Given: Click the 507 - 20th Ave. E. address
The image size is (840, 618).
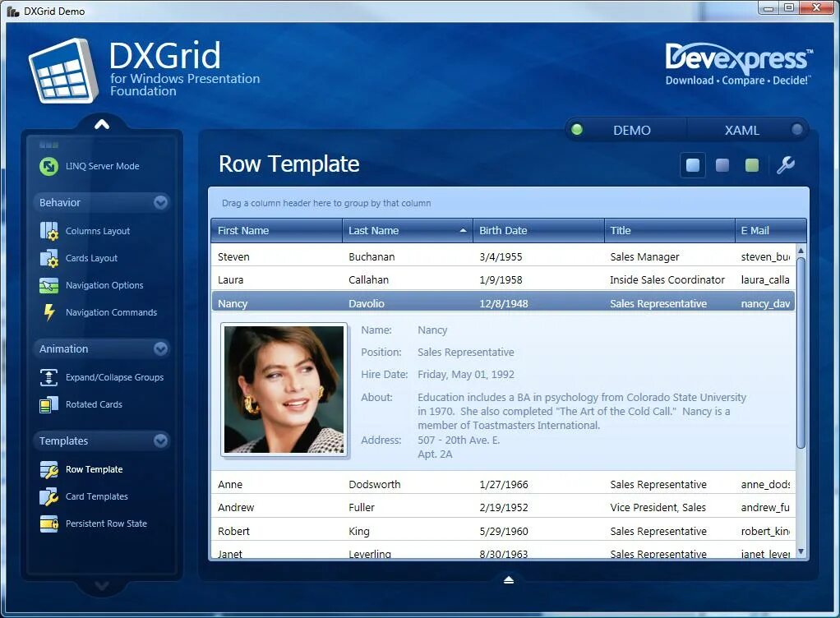Looking at the screenshot, I should (x=459, y=440).
